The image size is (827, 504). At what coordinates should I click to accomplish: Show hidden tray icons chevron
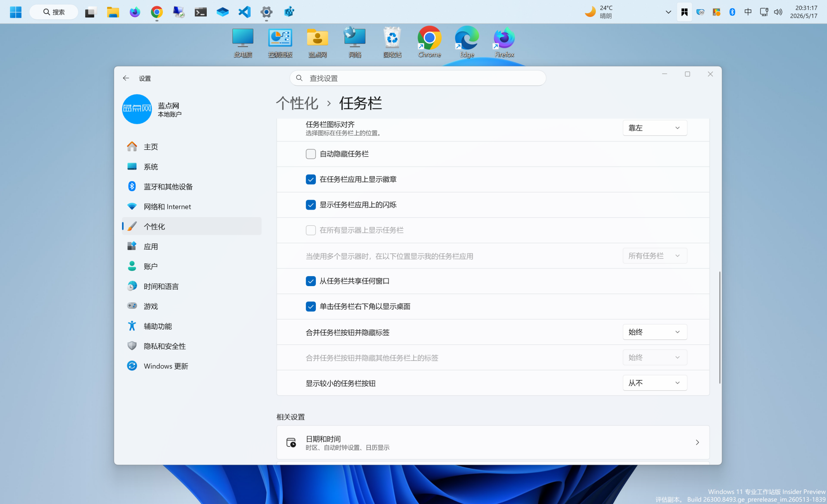pyautogui.click(x=668, y=12)
